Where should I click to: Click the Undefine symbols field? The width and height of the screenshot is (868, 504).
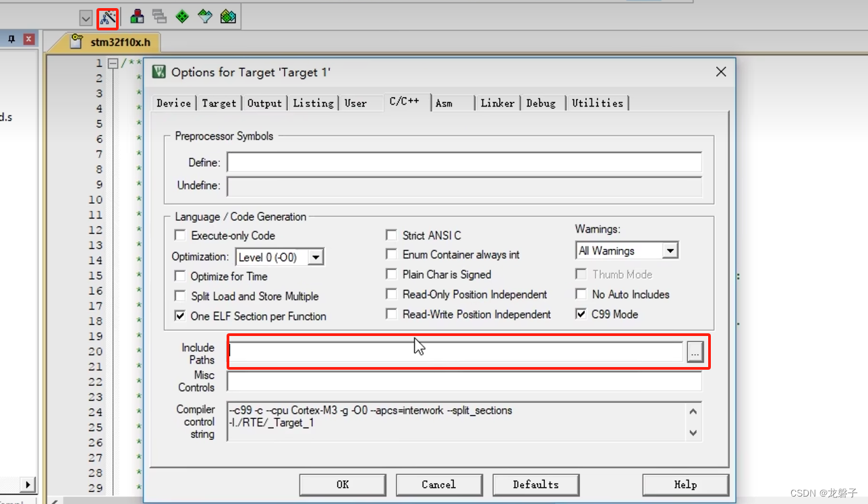(464, 186)
